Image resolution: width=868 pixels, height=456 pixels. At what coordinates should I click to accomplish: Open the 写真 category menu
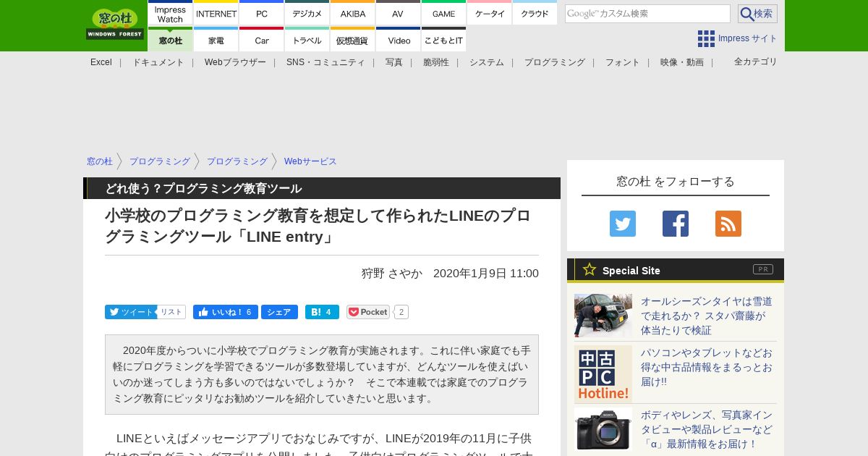tap(394, 62)
